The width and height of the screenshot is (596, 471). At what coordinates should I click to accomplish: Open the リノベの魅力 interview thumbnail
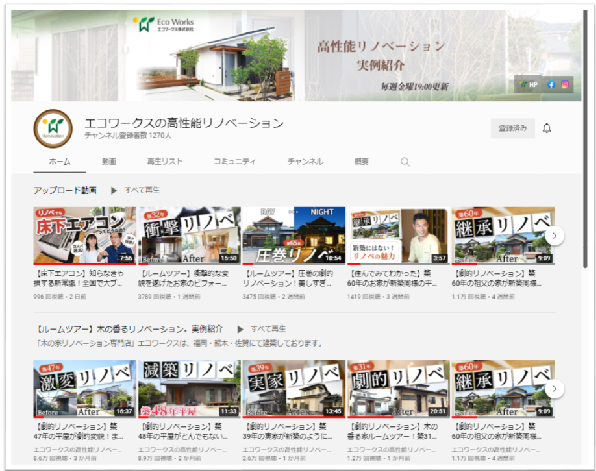click(398, 235)
